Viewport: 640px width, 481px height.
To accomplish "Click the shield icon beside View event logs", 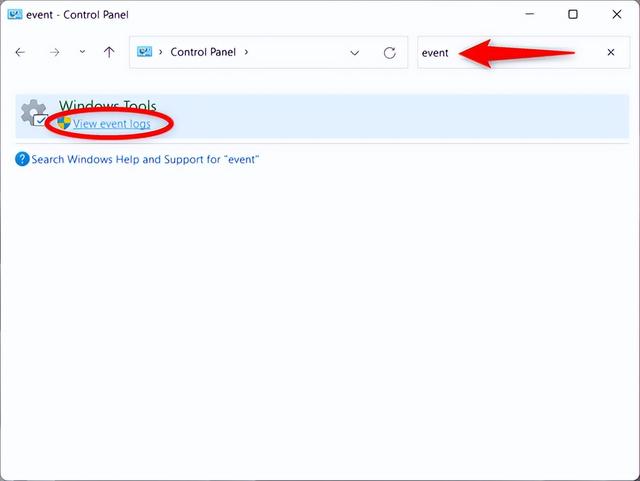I will (64, 123).
